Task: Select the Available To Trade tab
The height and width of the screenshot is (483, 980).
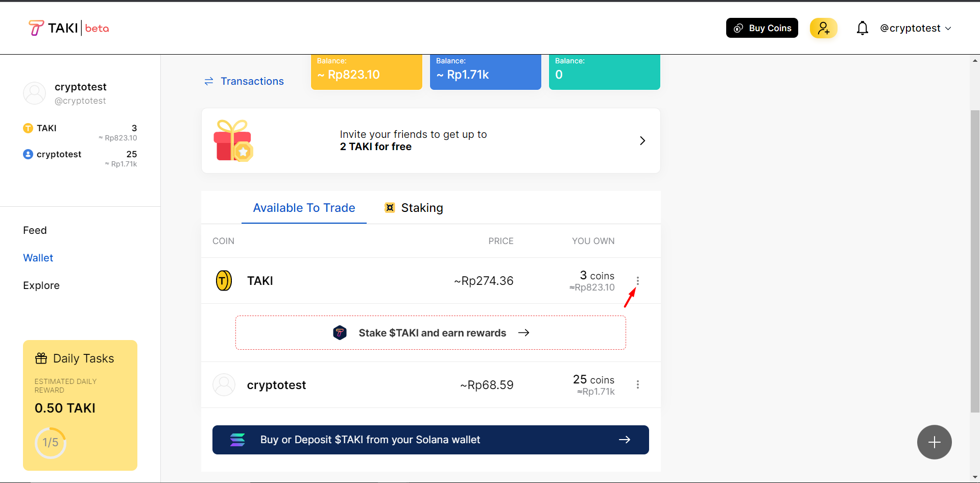Action: click(304, 208)
